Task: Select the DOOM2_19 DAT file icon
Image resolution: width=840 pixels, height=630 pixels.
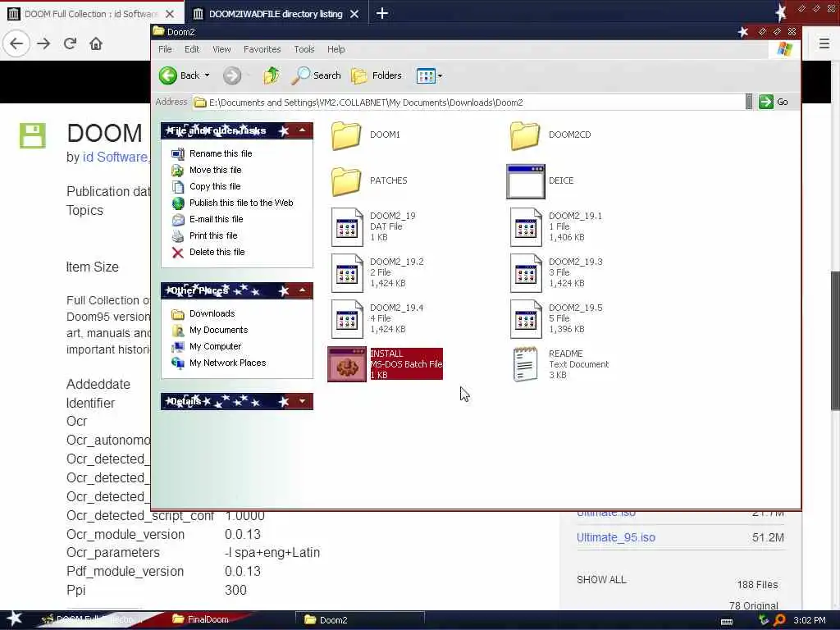Action: click(x=347, y=227)
